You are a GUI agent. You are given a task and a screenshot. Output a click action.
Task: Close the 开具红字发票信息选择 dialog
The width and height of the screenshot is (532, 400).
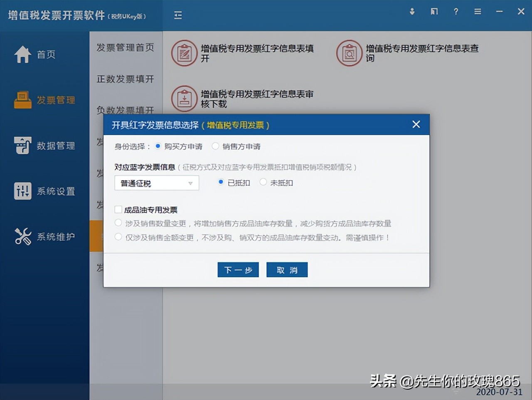coord(416,124)
